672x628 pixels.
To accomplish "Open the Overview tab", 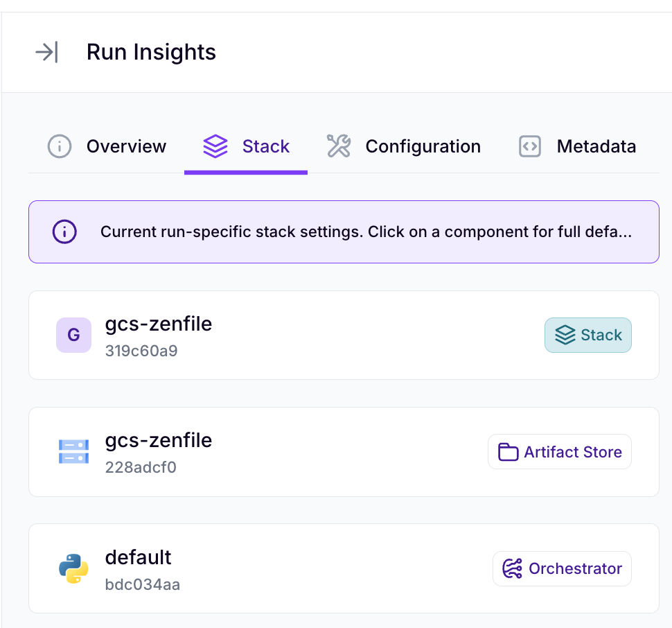I will click(x=107, y=146).
